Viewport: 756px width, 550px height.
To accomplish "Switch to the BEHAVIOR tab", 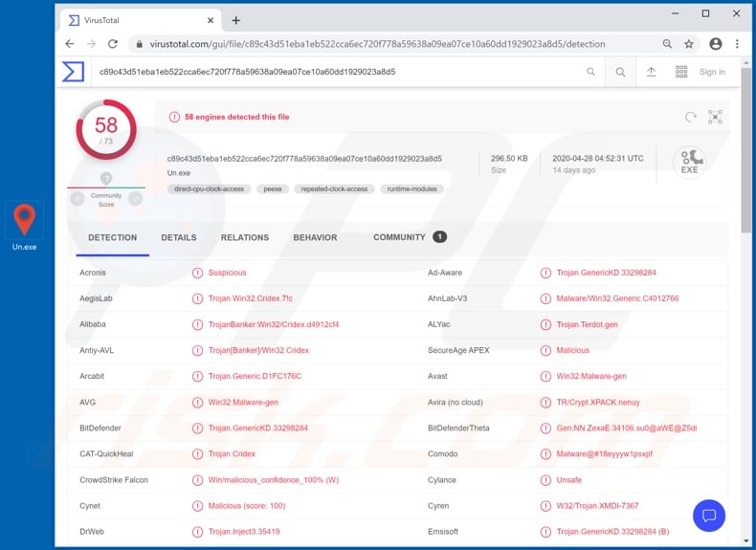I will 316,237.
